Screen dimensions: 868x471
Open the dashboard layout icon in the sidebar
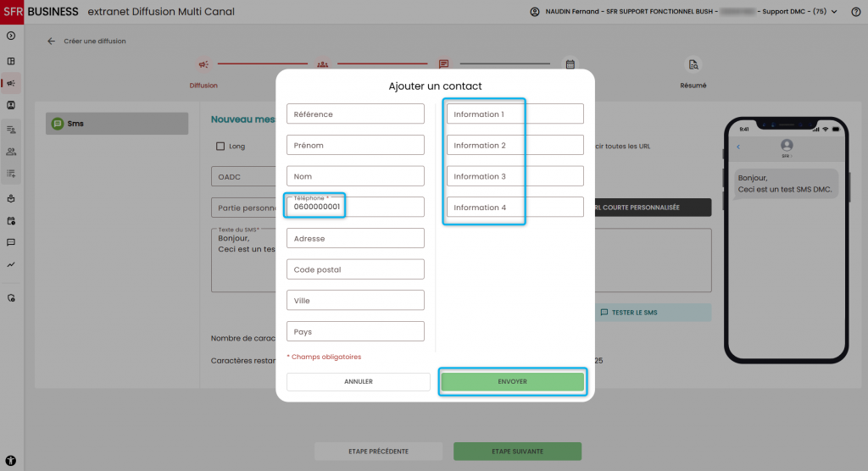(11, 62)
